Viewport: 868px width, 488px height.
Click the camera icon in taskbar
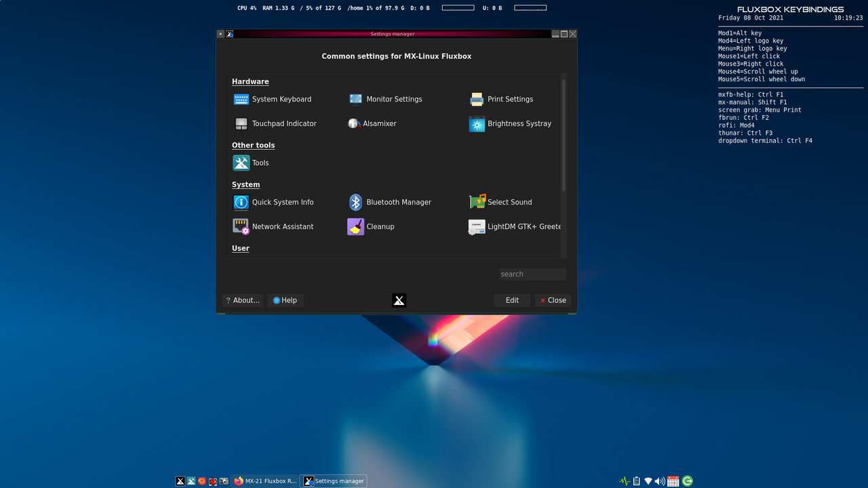pos(224,481)
